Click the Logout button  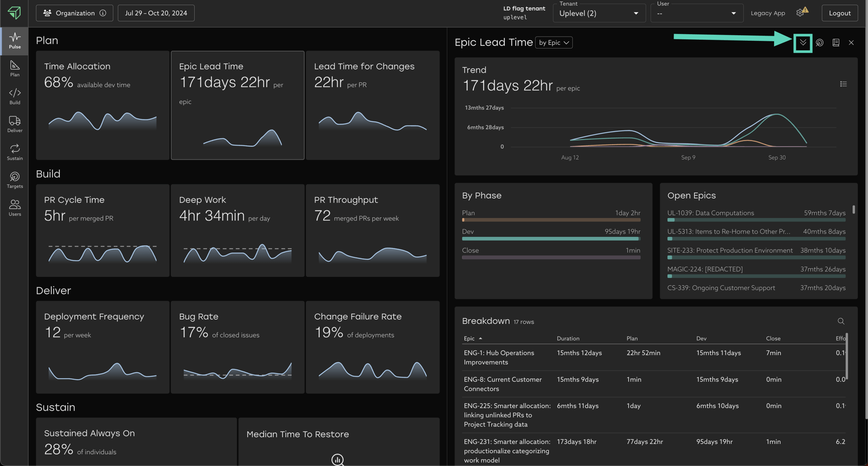tap(839, 13)
